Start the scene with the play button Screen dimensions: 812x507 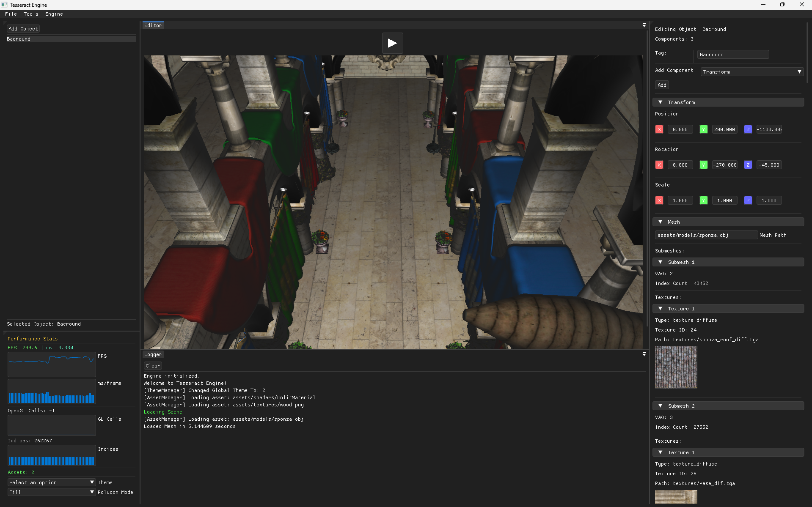pos(392,43)
